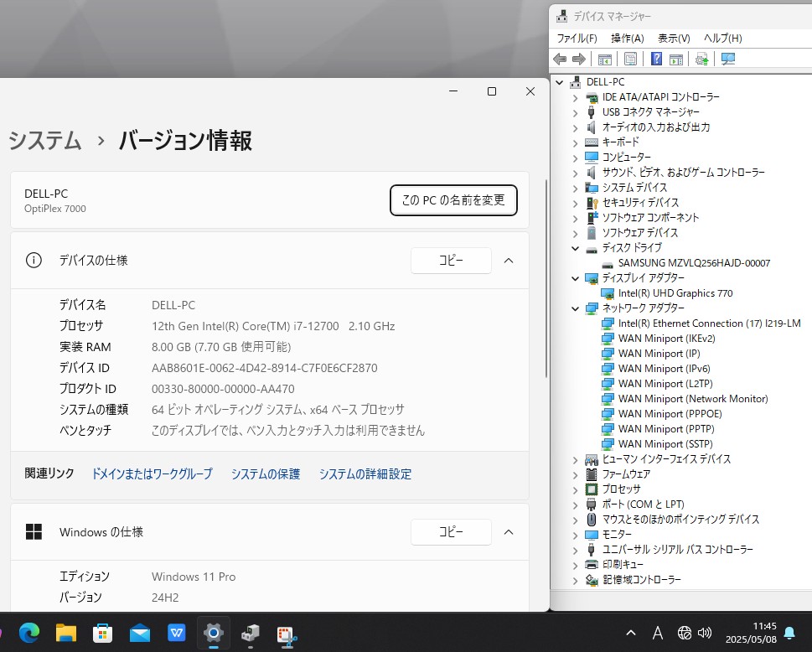Click the folder icon beside システム デバイス
The height and width of the screenshot is (652, 812).
tap(592, 187)
